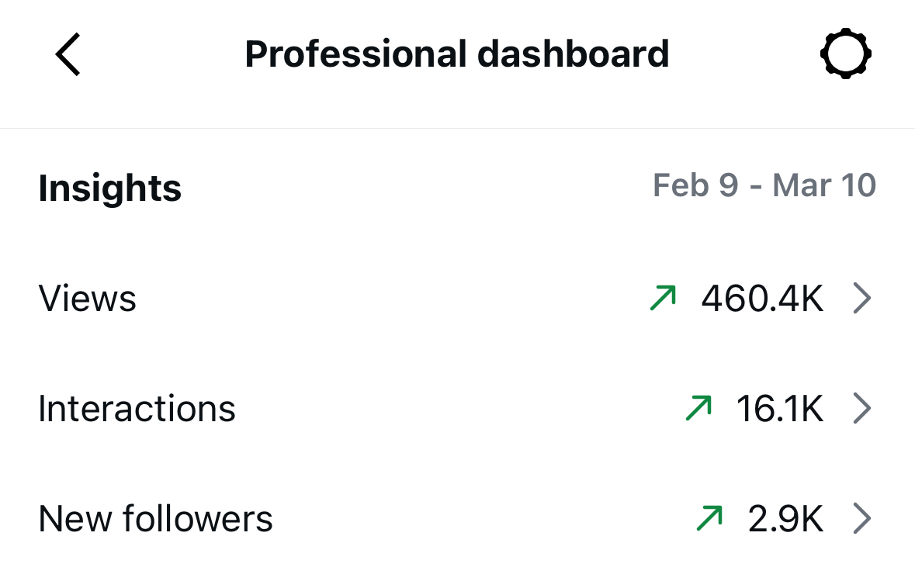Click the word Professional in the title
Viewport: 915px width, 588px height.
[355, 54]
